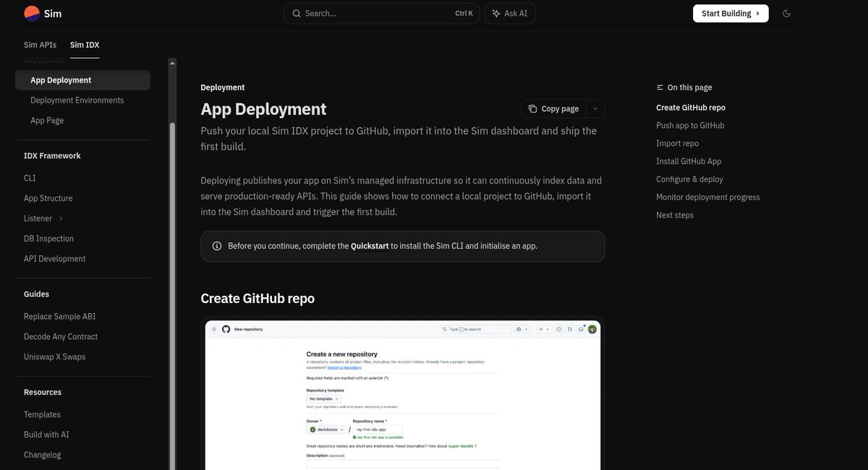This screenshot has height=470, width=868.
Task: Open the Copy page dropdown arrow
Action: (595, 108)
